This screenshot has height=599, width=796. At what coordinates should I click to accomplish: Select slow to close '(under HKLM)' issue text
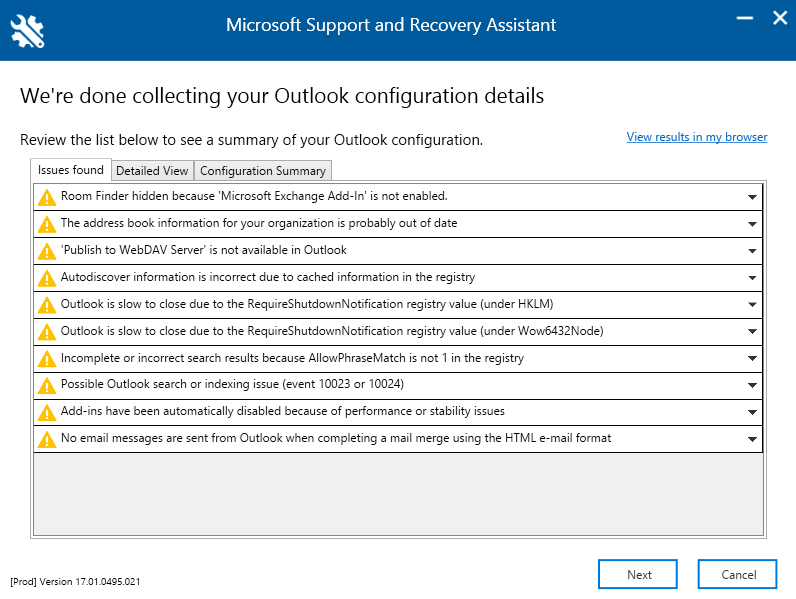pyautogui.click(x=307, y=304)
